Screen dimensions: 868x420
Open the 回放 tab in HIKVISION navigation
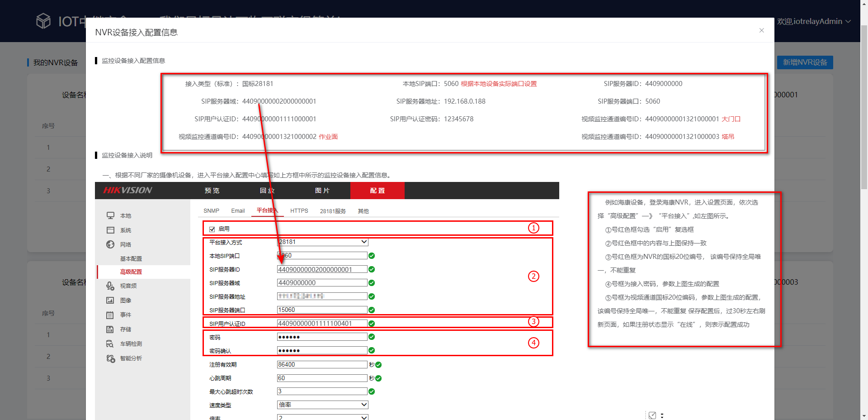pyautogui.click(x=267, y=191)
